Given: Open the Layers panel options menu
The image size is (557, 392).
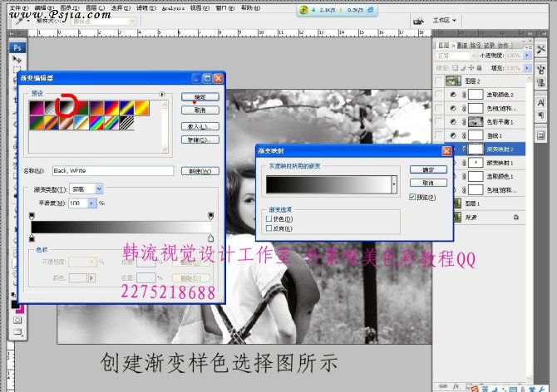Looking at the screenshot, I should pos(528,47).
